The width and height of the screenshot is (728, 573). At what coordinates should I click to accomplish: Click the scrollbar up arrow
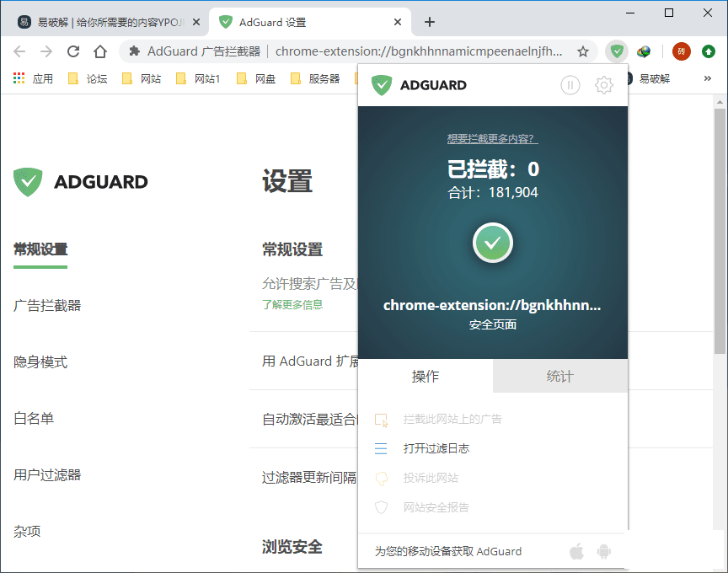pyautogui.click(x=720, y=101)
